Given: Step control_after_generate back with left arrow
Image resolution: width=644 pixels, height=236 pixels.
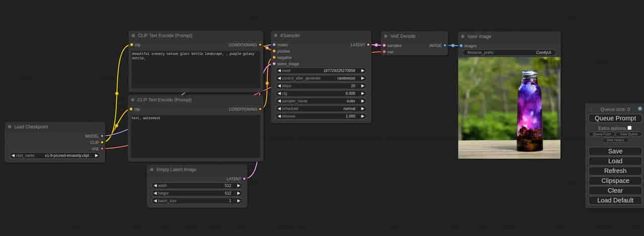Looking at the screenshot, I should point(280,78).
